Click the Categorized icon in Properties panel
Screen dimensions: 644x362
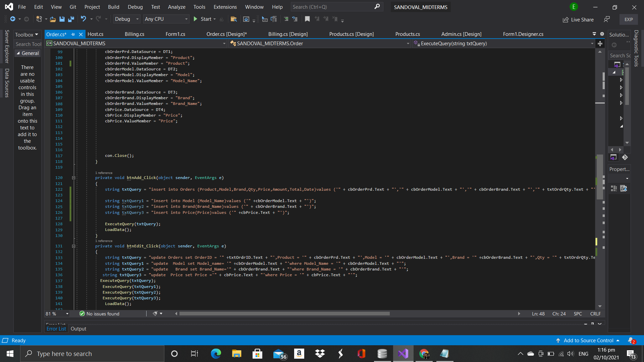tap(614, 189)
